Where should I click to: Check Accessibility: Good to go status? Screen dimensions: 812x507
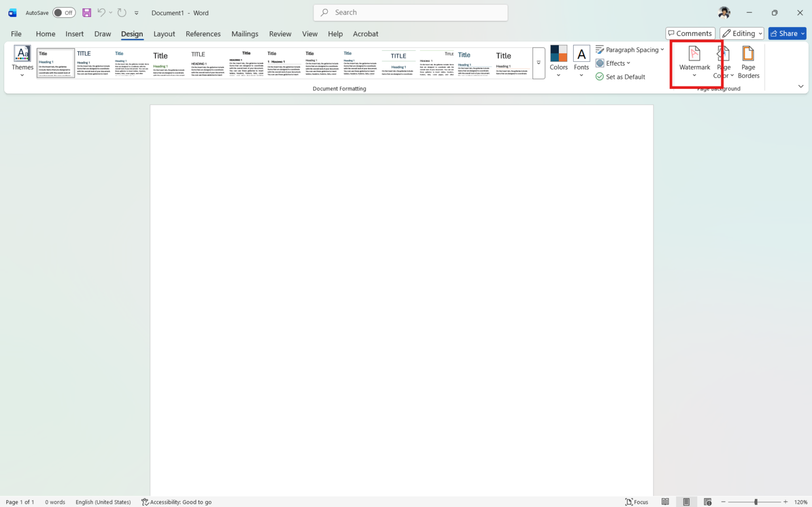177,502
